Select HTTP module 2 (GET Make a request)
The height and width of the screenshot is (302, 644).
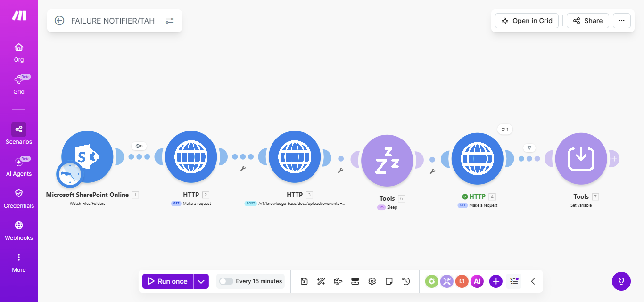pos(191,157)
